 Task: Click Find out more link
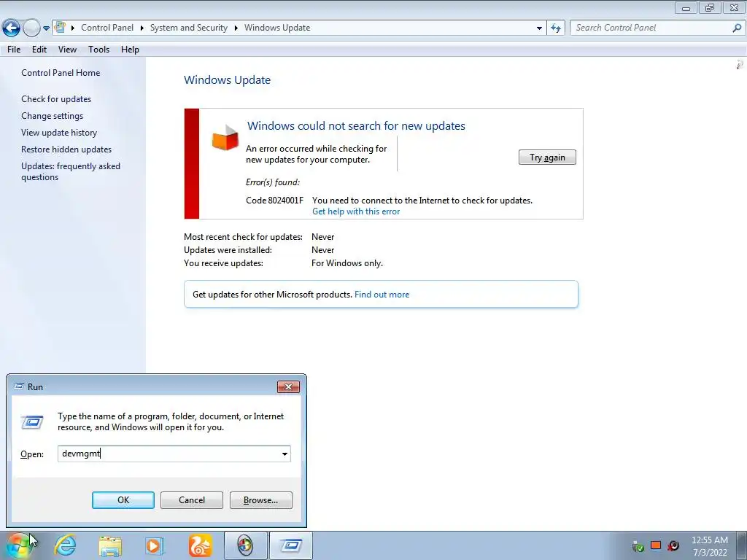pos(382,295)
